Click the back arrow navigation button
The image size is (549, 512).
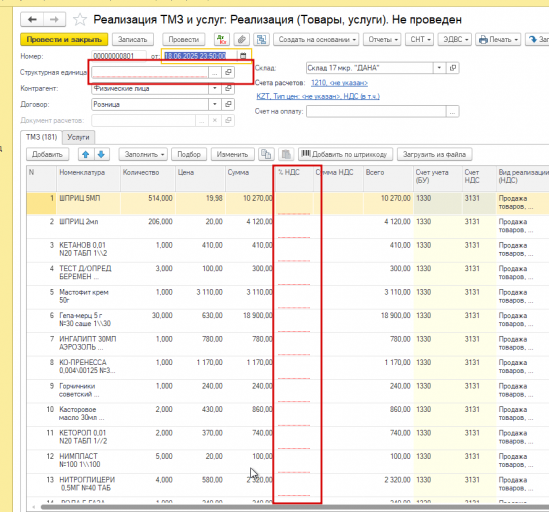[32, 20]
